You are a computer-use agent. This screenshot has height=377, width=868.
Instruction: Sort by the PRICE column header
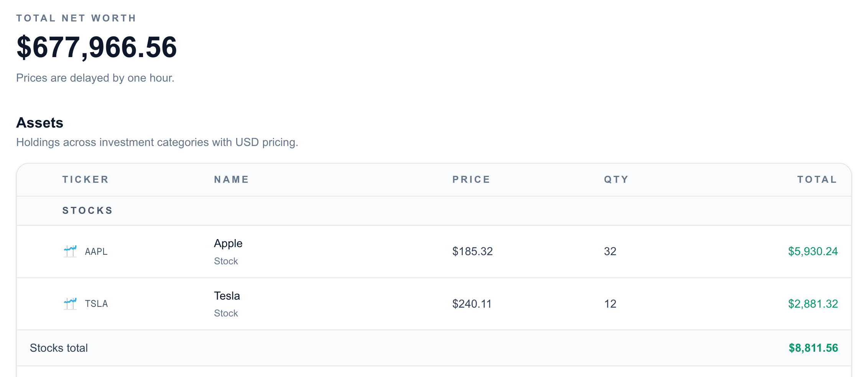[471, 179]
